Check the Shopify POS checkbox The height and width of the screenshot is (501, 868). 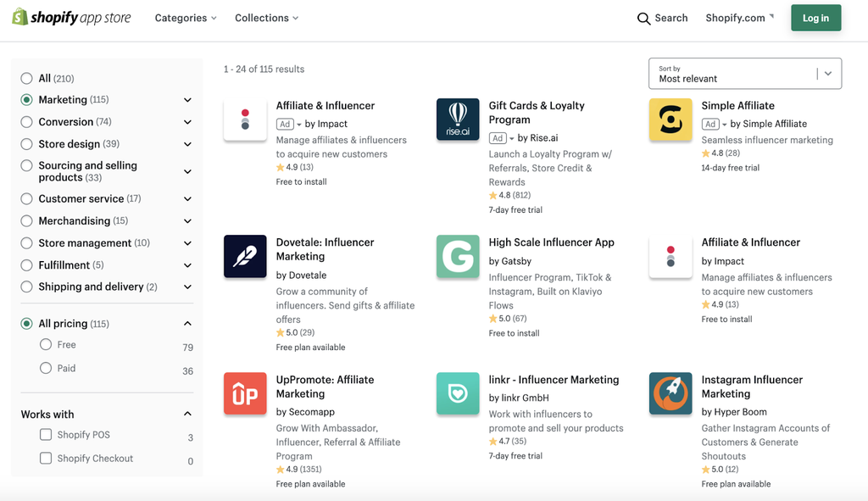(x=46, y=435)
